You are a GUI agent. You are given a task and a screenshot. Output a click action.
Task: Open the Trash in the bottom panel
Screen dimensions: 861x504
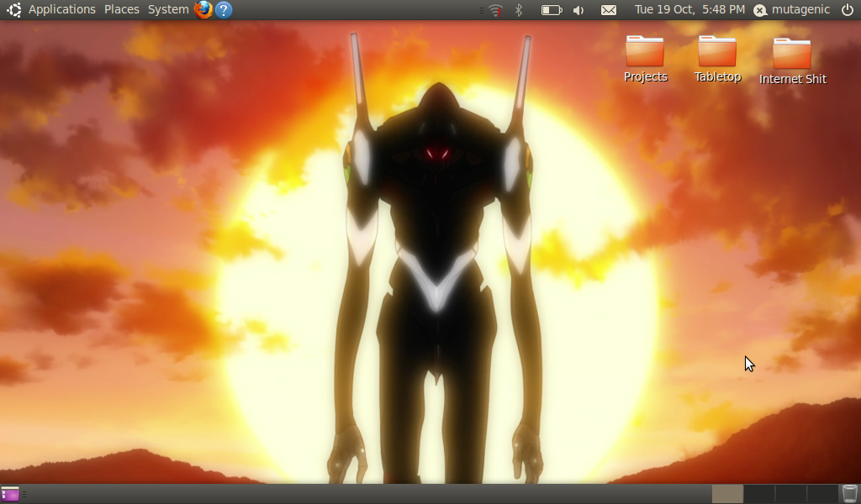[849, 494]
